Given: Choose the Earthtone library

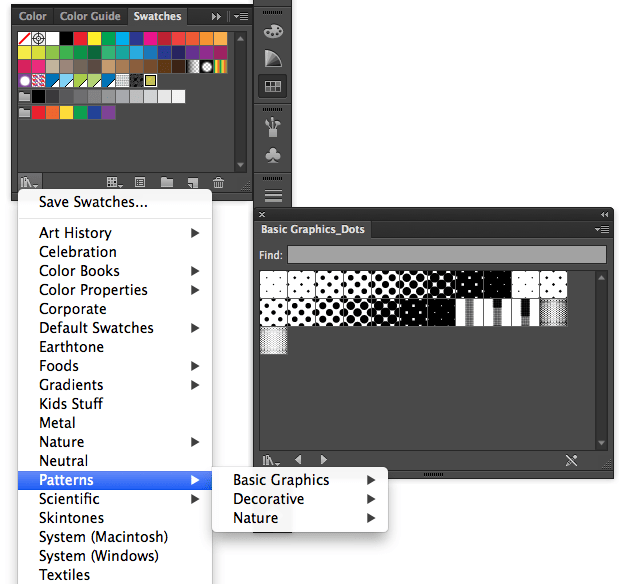Looking at the screenshot, I should click(115, 347).
